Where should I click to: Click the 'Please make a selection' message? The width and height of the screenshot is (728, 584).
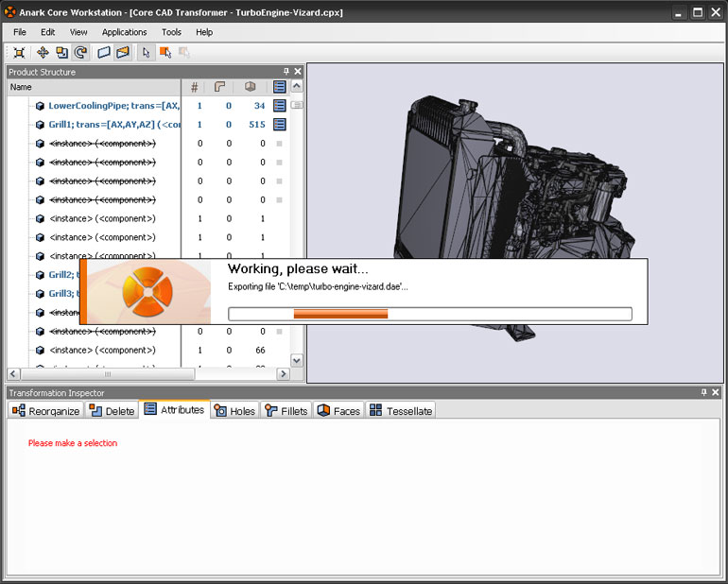(73, 443)
